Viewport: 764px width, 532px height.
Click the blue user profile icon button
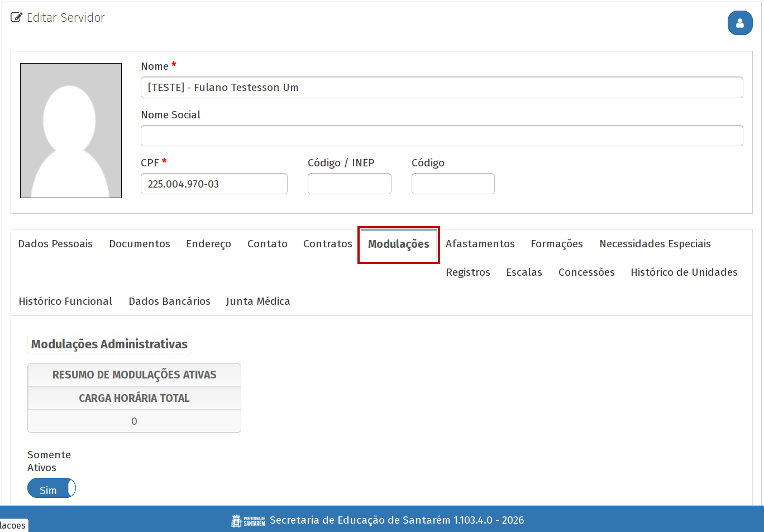click(x=739, y=23)
